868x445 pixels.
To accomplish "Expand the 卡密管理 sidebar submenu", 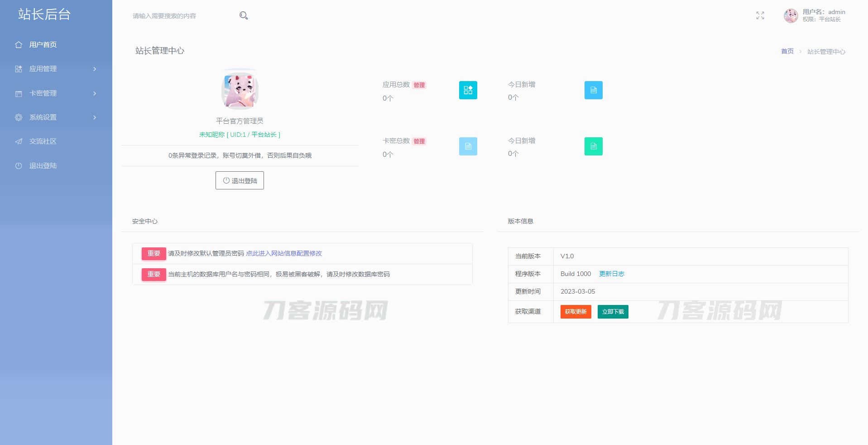I will tap(56, 93).
